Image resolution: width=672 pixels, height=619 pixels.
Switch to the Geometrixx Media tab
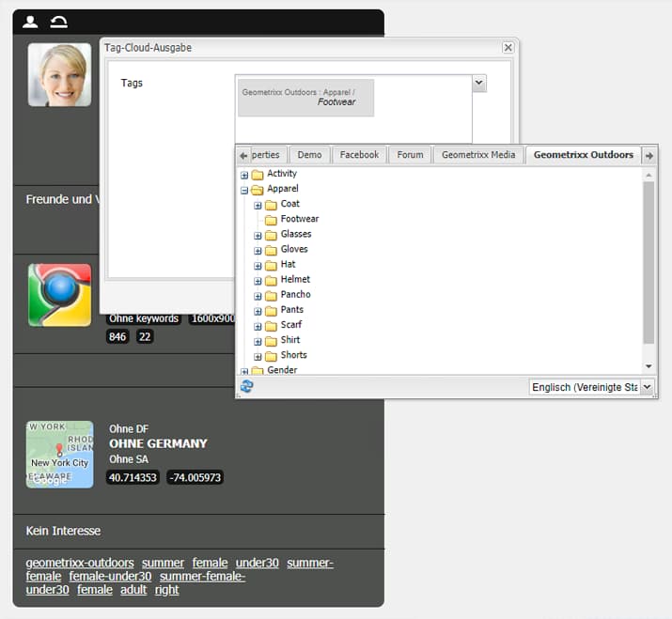(x=478, y=155)
